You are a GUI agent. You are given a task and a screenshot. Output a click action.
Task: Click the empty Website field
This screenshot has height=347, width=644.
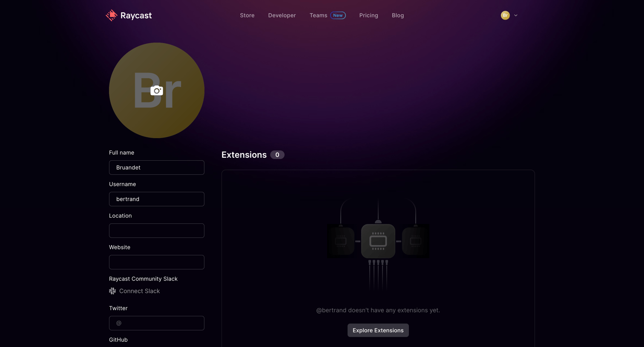pos(157,262)
